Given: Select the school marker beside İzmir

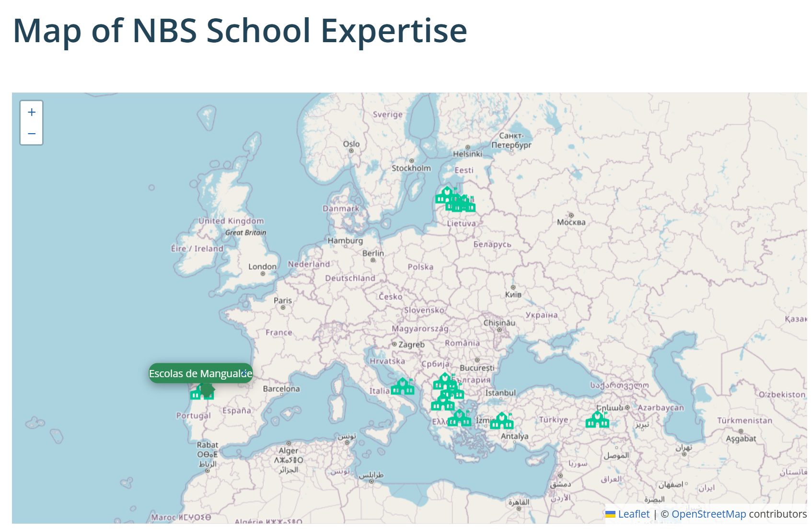Looking at the screenshot, I should coord(502,421).
